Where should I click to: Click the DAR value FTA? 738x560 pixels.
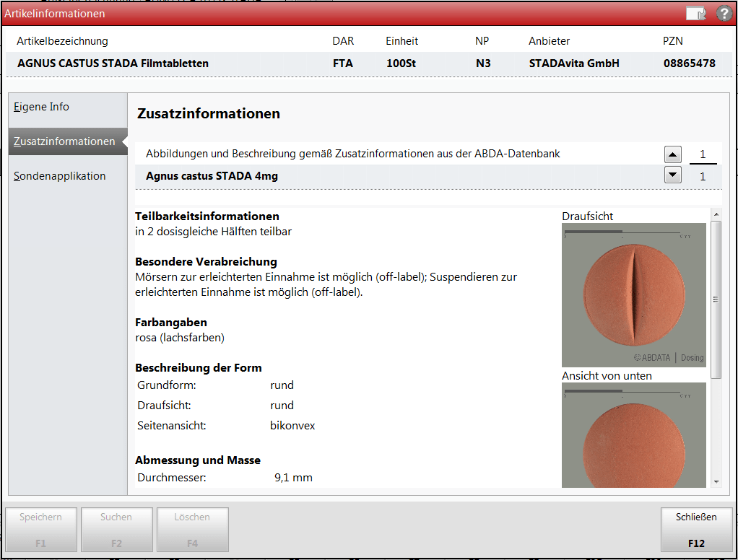[342, 63]
